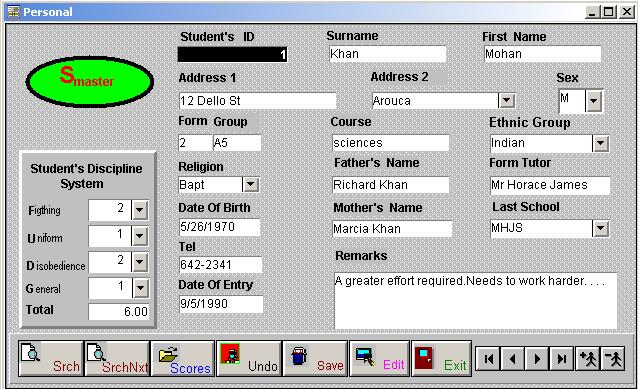Click Mother's Name field Marcia Khan
The width and height of the screenshot is (638, 389).
tap(392, 229)
